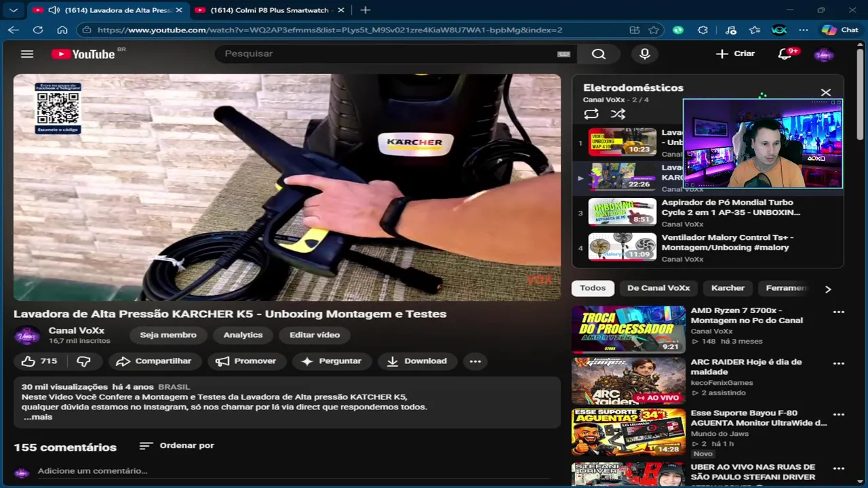Open browser settings and more menu
Screen dimensions: 868x488
(804, 30)
